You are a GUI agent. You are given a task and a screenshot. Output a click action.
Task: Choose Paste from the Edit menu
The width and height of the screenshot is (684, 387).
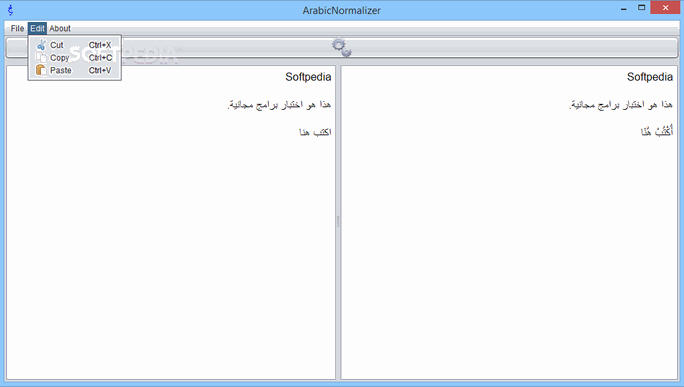click(75, 70)
